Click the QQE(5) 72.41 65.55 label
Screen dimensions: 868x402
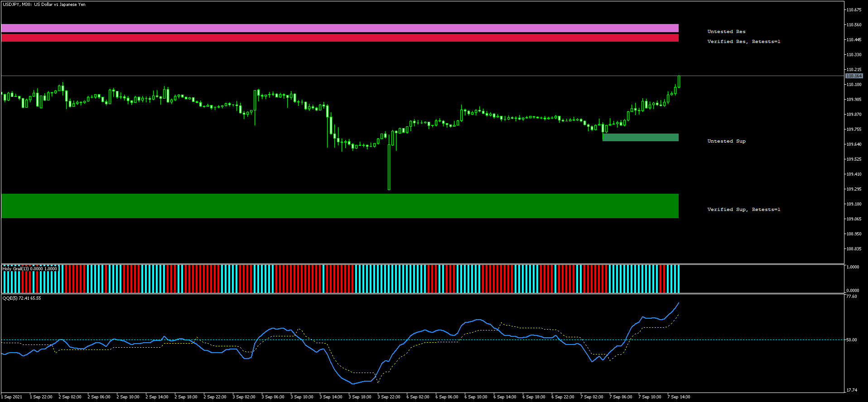pos(22,298)
